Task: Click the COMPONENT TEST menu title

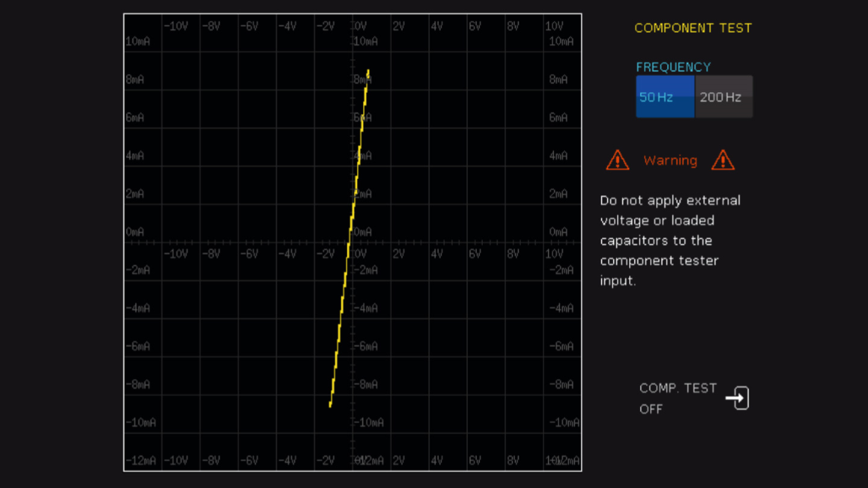Action: click(693, 28)
